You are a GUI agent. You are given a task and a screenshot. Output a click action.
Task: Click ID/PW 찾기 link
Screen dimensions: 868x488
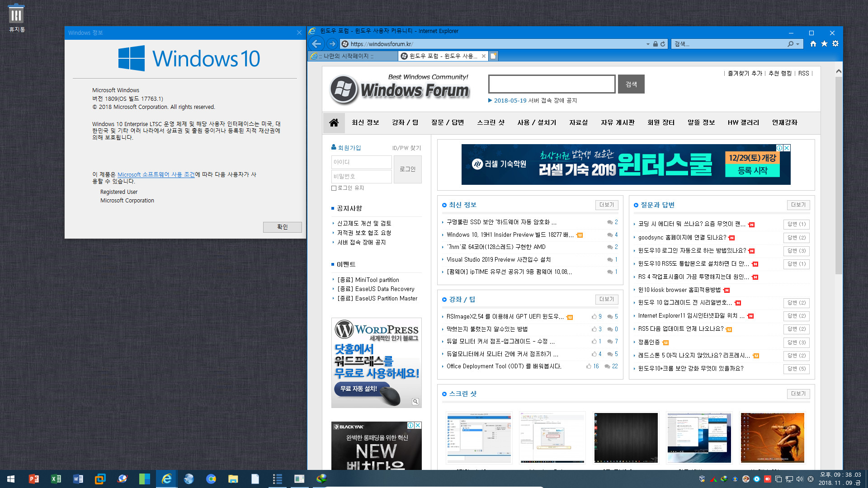pyautogui.click(x=406, y=148)
